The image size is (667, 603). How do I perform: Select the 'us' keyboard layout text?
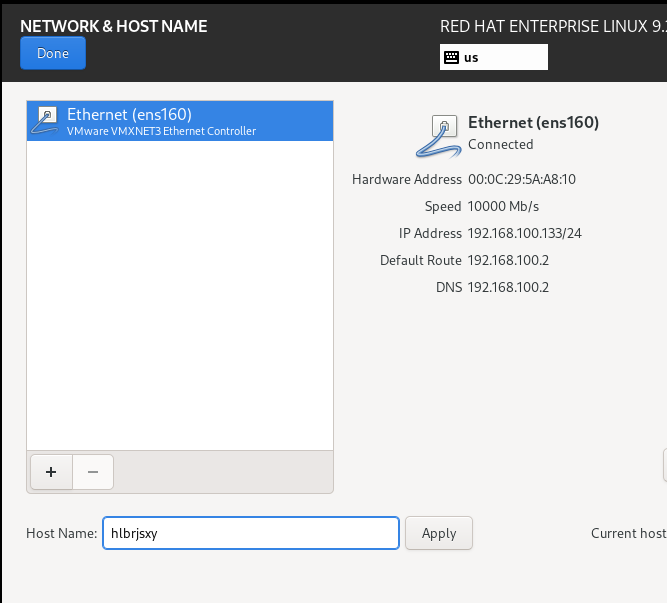471,58
